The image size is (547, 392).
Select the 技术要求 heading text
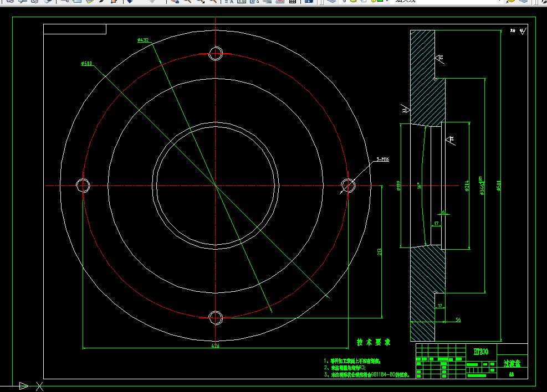(374, 342)
